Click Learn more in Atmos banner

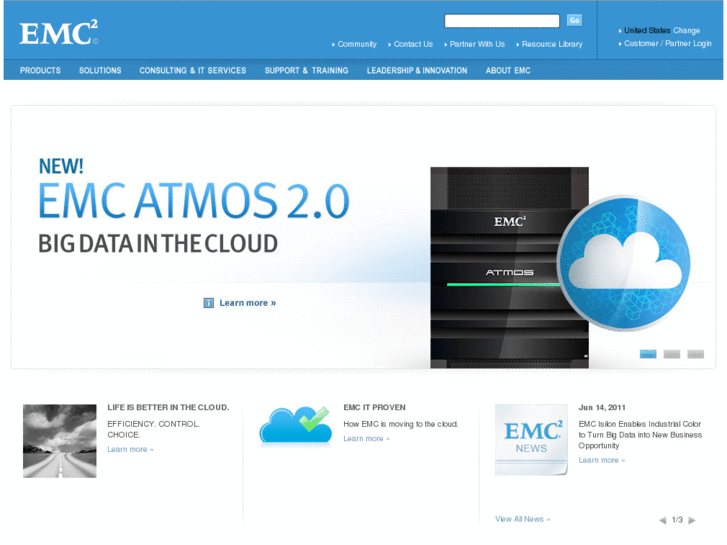[248, 303]
